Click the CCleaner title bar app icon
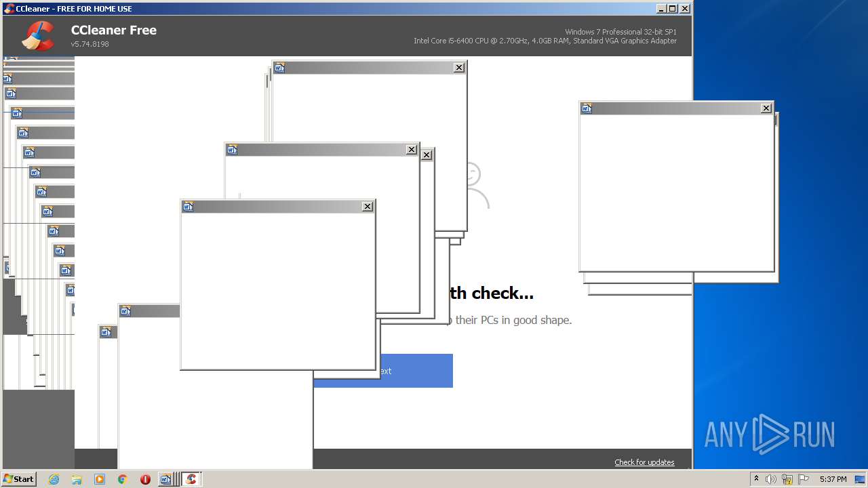868x488 pixels. (9, 9)
